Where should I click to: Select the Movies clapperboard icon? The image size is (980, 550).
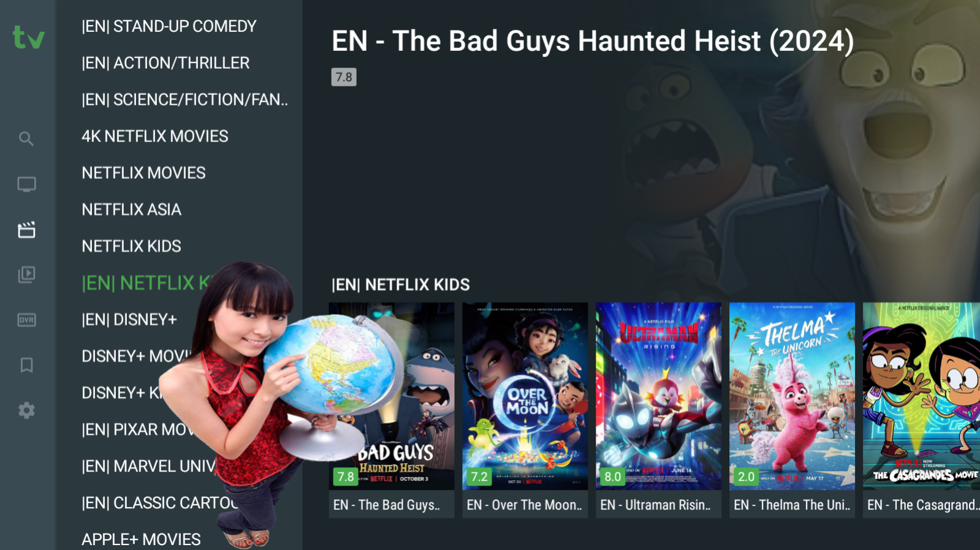coord(26,230)
